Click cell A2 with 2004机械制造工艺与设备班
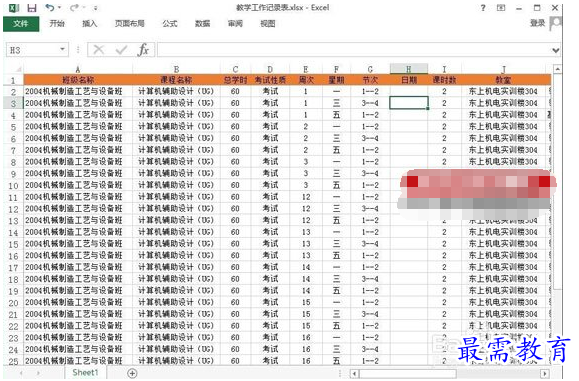This screenshot has width=579, height=381. pos(78,91)
